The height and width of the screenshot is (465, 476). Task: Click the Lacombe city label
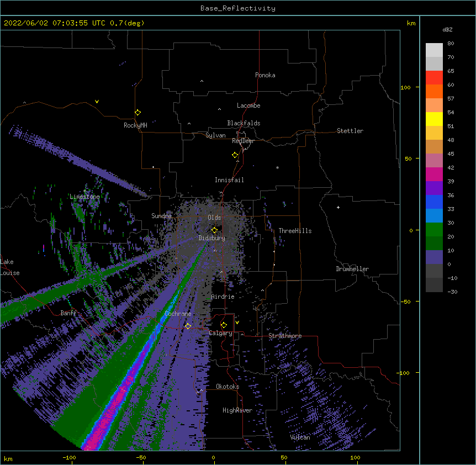[248, 105]
